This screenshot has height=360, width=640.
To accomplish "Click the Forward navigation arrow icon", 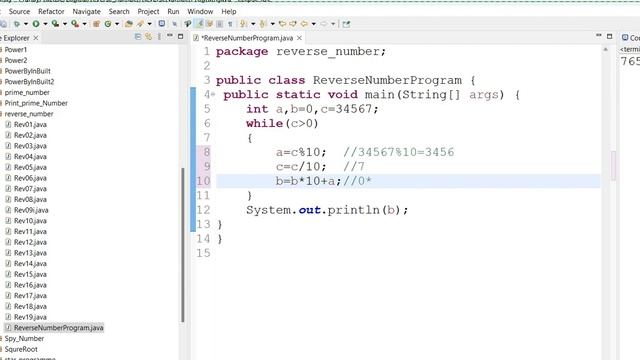I will (324, 24).
